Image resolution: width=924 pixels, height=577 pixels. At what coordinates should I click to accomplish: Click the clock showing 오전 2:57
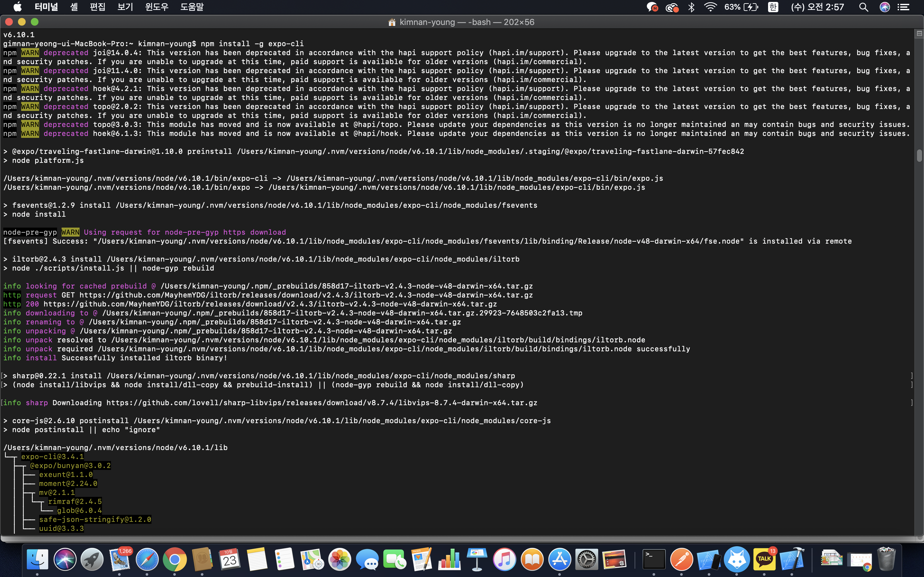click(817, 7)
